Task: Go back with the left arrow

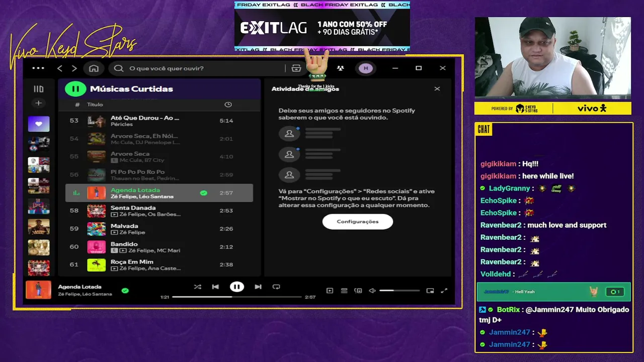Action: point(60,68)
